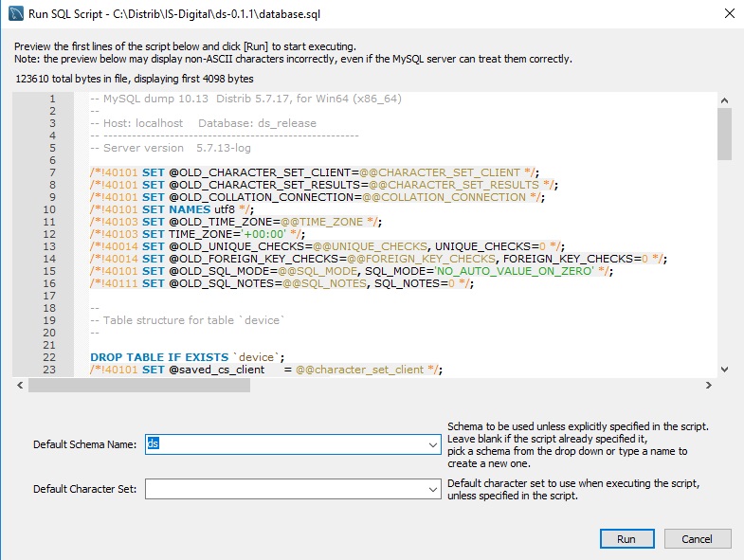This screenshot has height=560, width=744.
Task: Click the SET NAMES utf8 line
Action: pyautogui.click(x=172, y=209)
